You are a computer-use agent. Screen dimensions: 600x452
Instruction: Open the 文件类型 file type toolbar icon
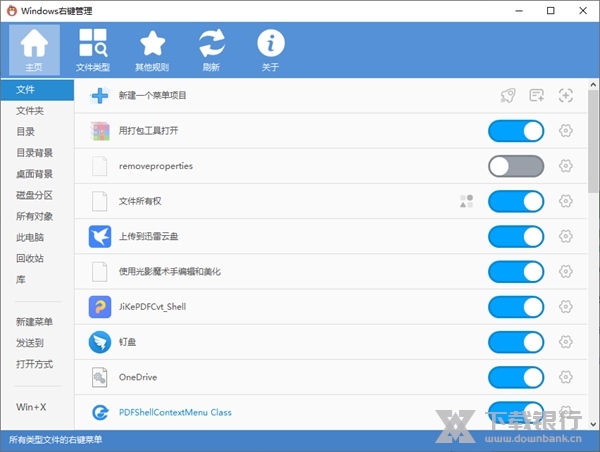(93, 50)
